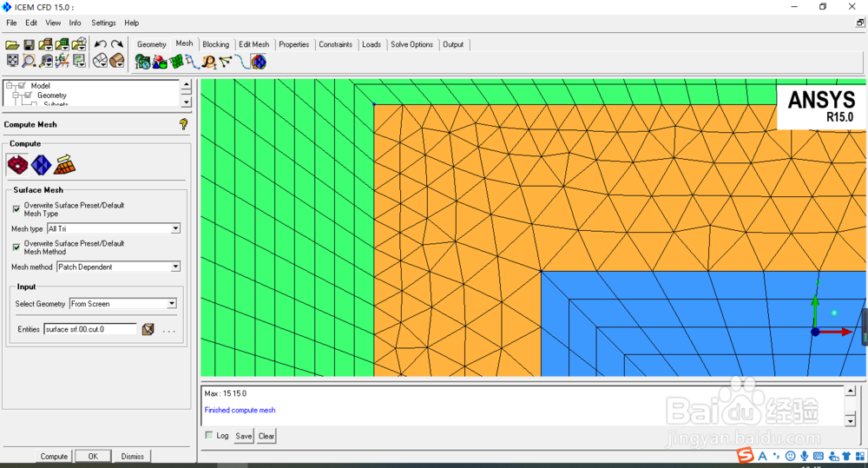Redo the last undone action
868x468 pixels.
click(117, 44)
